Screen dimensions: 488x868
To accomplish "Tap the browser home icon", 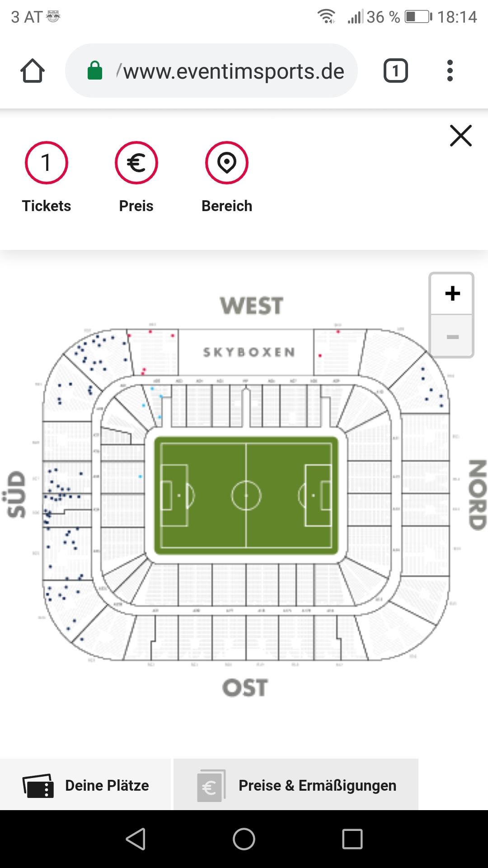I will tap(33, 71).
